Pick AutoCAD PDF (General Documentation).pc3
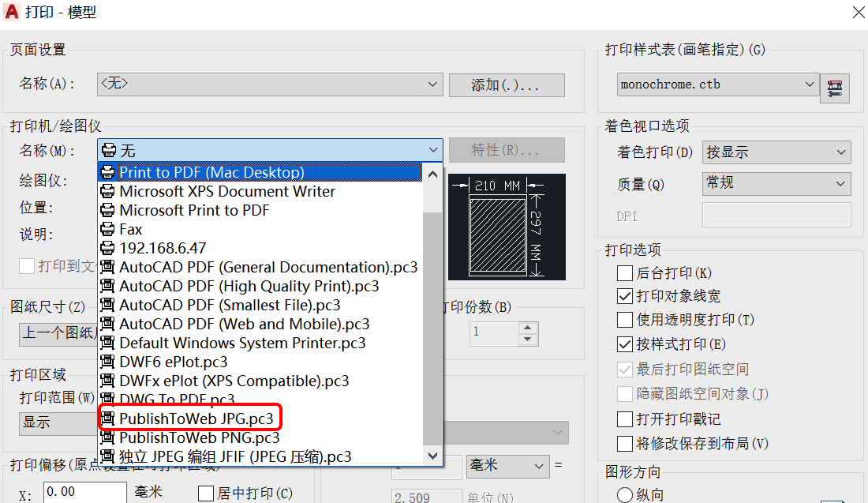 click(260, 267)
